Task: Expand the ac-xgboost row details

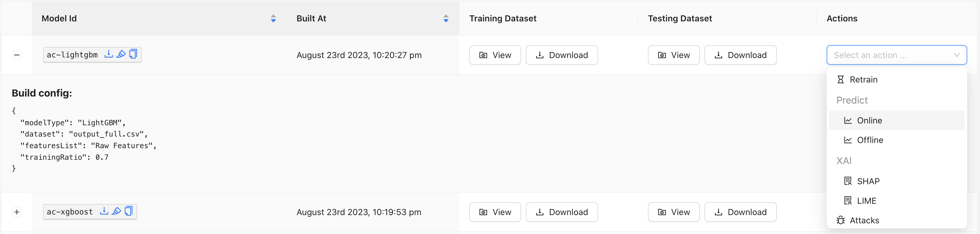Action: [x=17, y=212]
